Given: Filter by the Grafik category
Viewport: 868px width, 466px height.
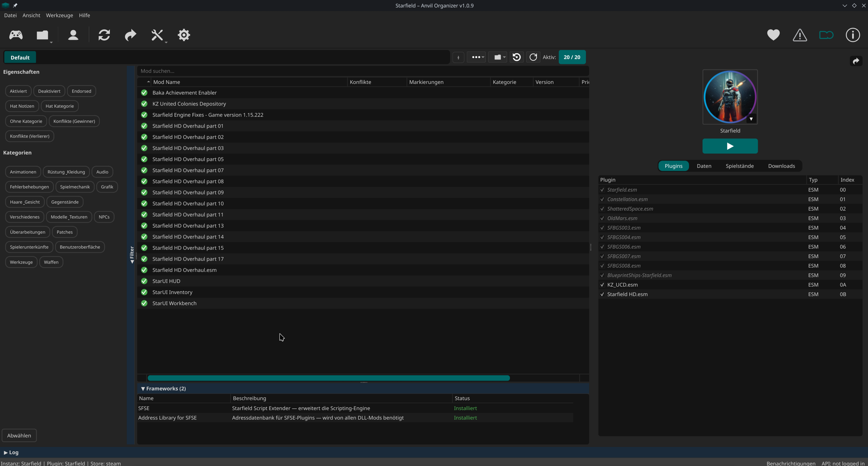Looking at the screenshot, I should pyautogui.click(x=107, y=187).
